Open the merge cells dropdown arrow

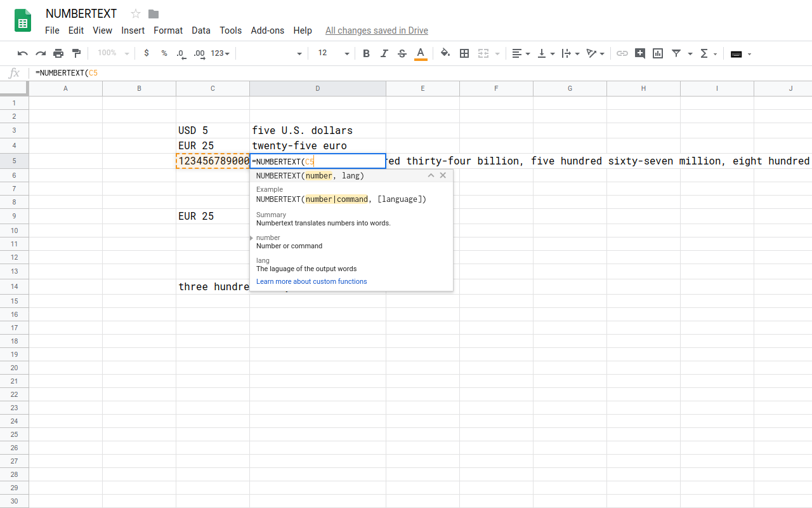pos(497,54)
